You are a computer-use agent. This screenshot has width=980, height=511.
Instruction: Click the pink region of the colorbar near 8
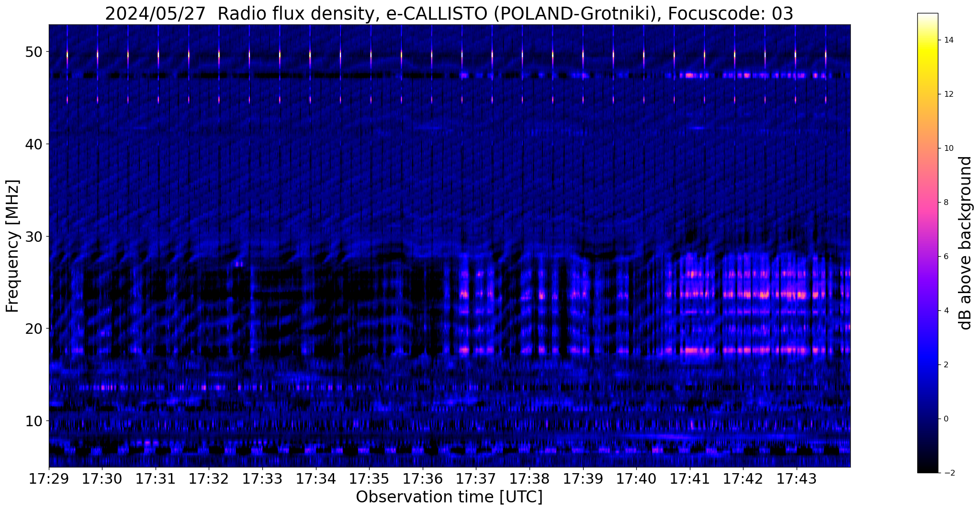coord(927,203)
